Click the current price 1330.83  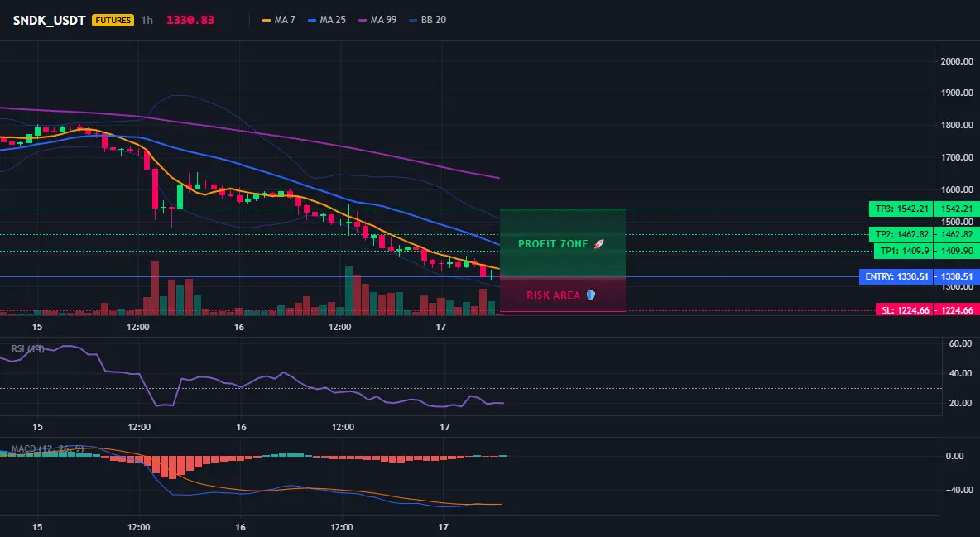click(190, 20)
